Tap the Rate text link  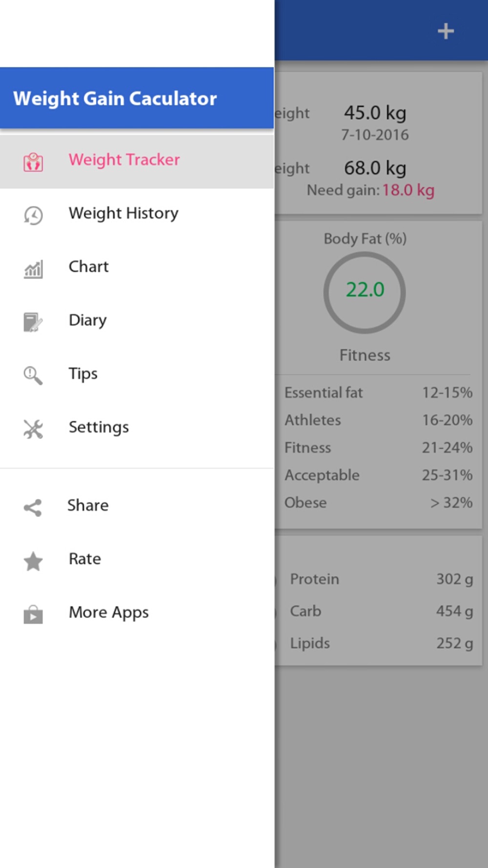tap(85, 559)
